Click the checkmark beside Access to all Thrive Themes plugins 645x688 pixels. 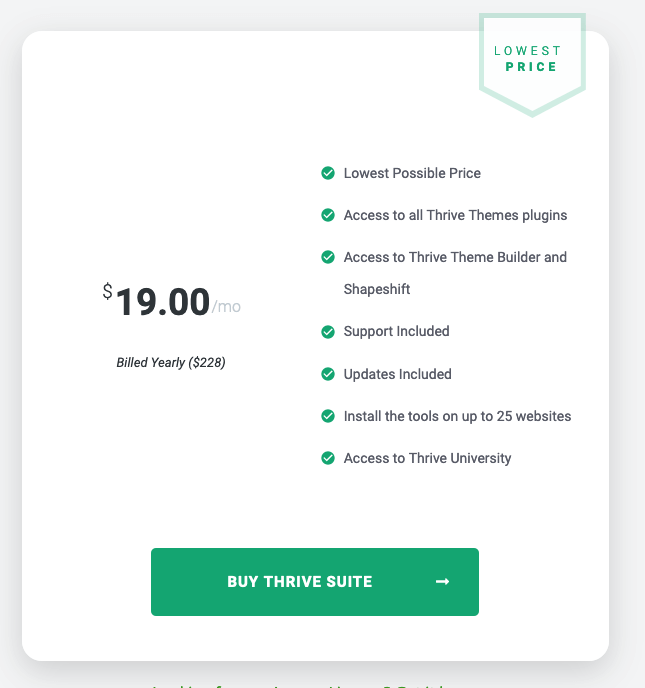(328, 215)
